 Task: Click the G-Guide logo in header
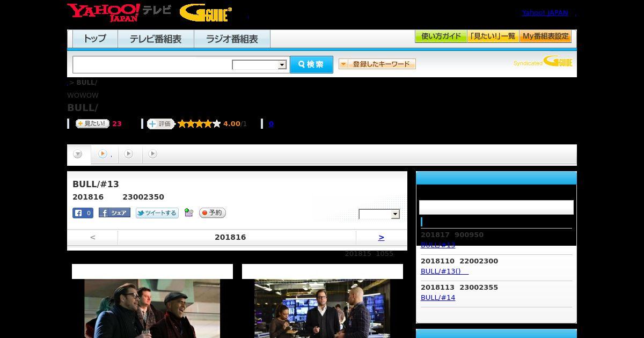(x=206, y=13)
